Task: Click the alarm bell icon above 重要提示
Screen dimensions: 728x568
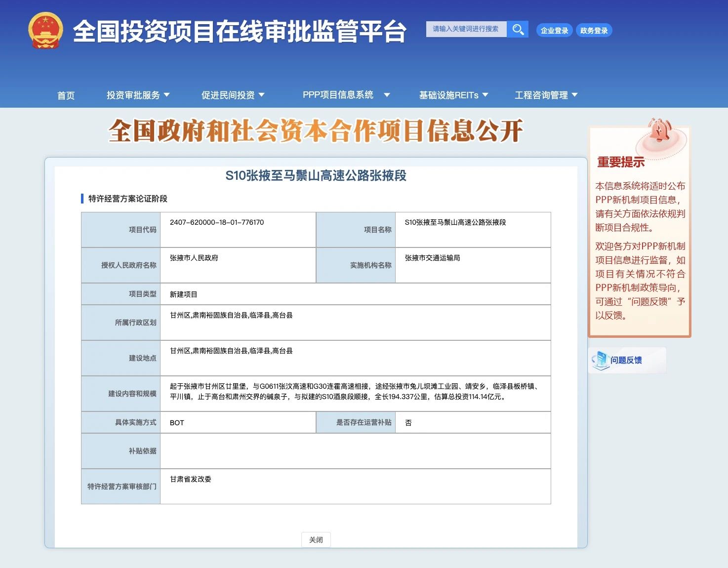Action: [x=660, y=131]
